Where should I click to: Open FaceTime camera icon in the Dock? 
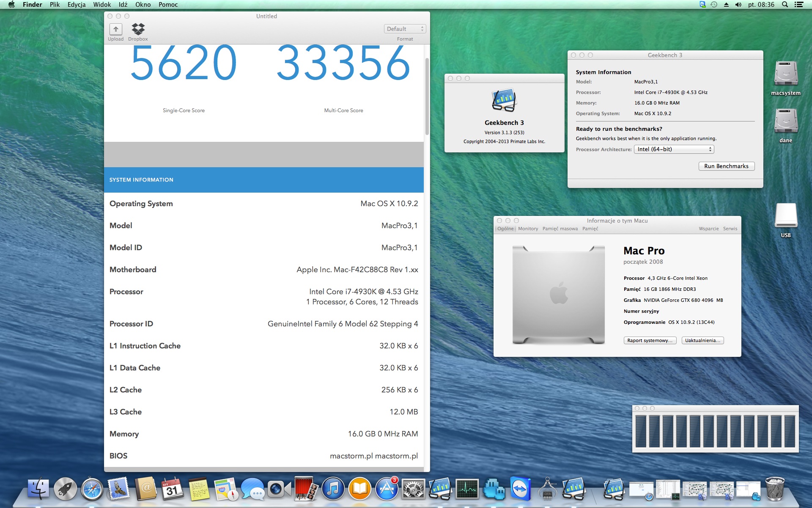coord(279,489)
